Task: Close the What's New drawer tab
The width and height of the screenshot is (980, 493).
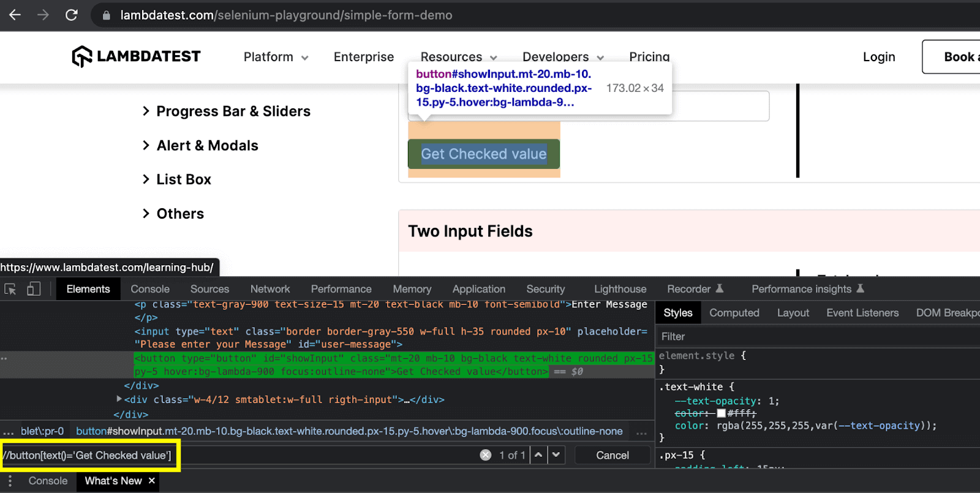Action: coord(152,481)
